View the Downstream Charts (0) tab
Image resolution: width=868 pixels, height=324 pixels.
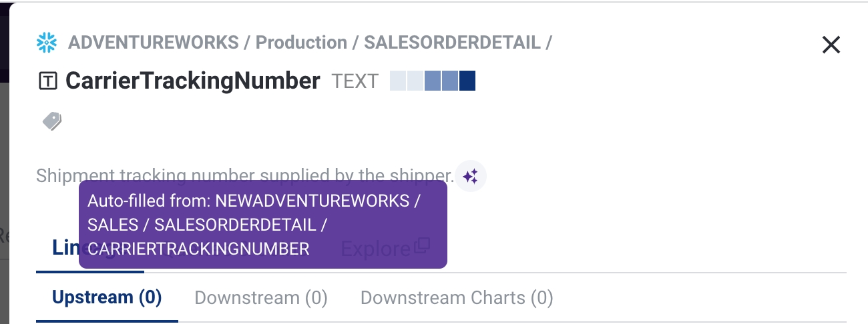click(x=457, y=297)
